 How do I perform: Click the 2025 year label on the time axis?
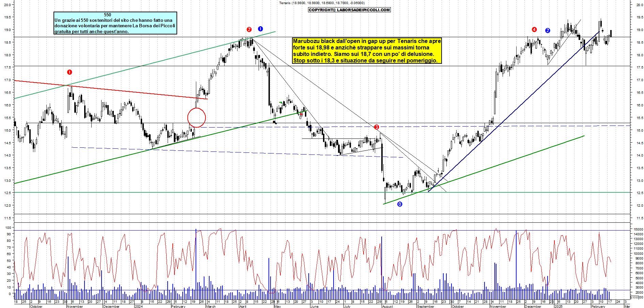[559, 306]
